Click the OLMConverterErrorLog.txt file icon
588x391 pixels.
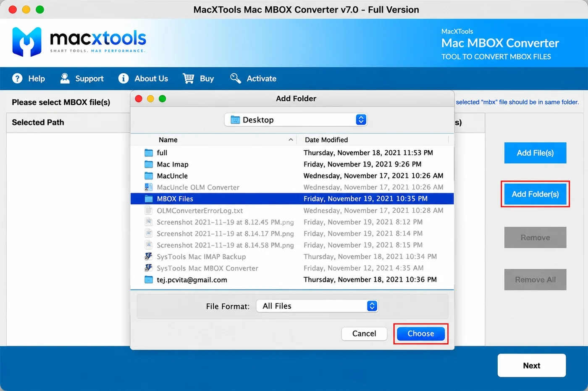pyautogui.click(x=149, y=211)
